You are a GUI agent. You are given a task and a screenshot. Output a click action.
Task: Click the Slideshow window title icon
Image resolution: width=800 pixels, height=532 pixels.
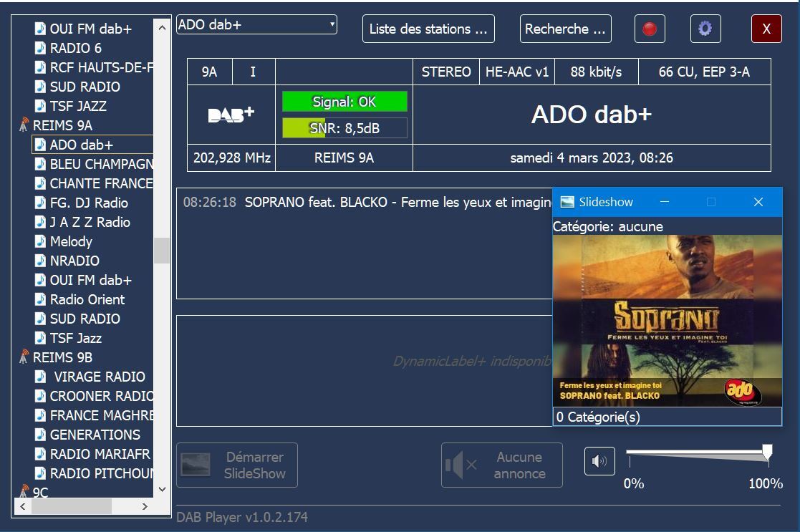[567, 202]
